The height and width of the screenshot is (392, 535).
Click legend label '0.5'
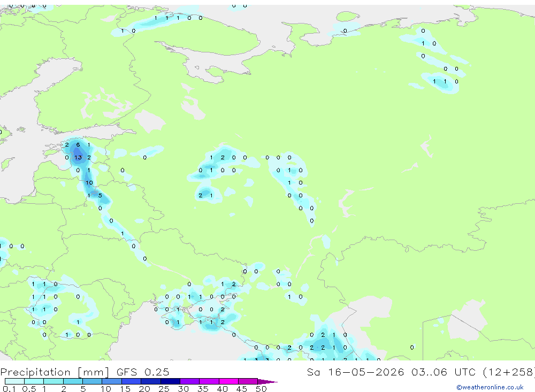point(29,389)
